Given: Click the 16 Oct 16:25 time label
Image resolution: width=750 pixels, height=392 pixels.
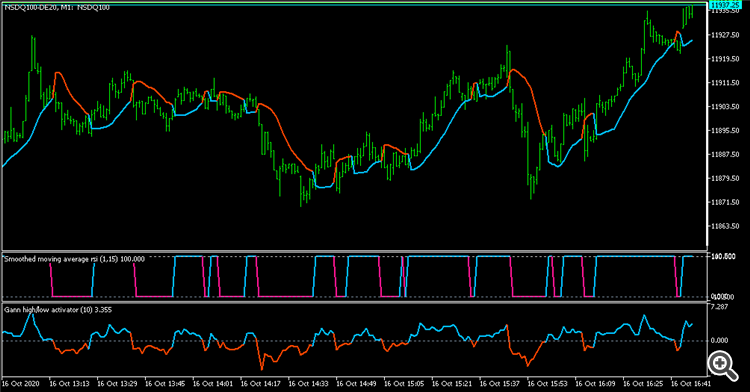Looking at the screenshot, I should point(643,383).
